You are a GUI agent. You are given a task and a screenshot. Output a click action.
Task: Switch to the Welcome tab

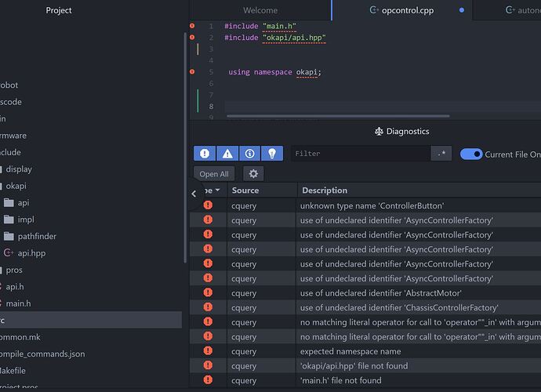[260, 10]
